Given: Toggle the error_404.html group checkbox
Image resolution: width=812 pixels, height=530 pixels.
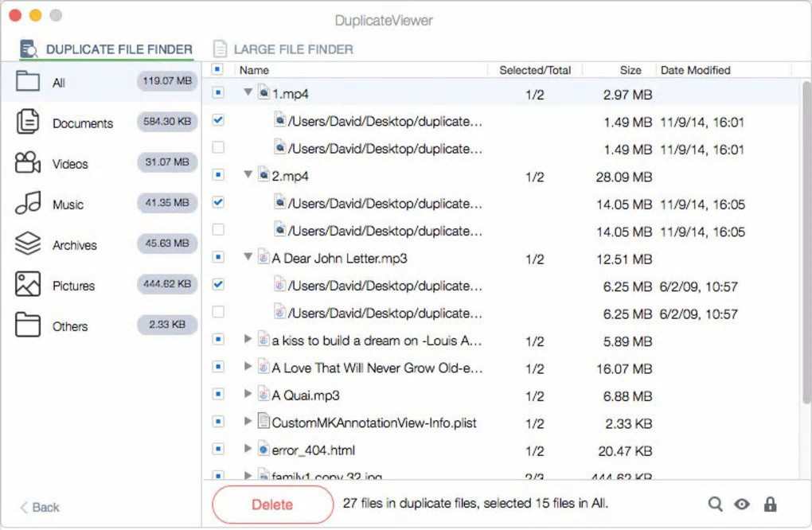Looking at the screenshot, I should (218, 449).
